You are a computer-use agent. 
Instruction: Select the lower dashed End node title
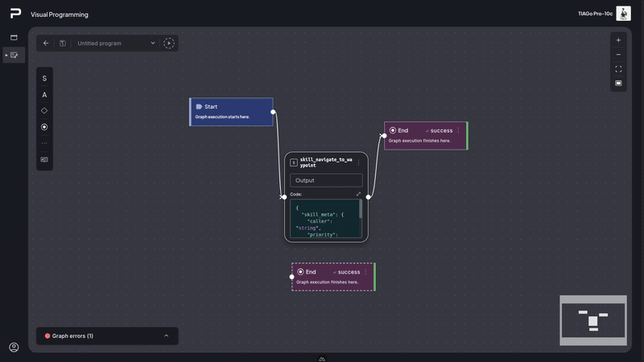click(x=311, y=272)
